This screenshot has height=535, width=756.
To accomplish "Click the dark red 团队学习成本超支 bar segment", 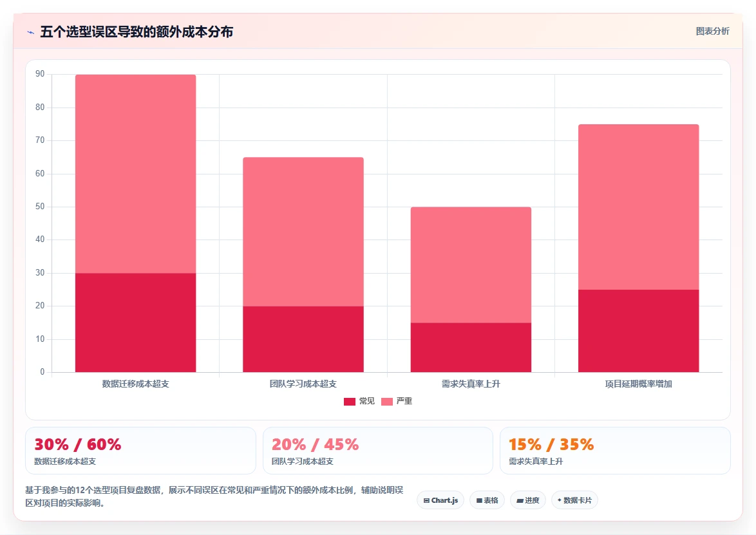I will coord(303,339).
